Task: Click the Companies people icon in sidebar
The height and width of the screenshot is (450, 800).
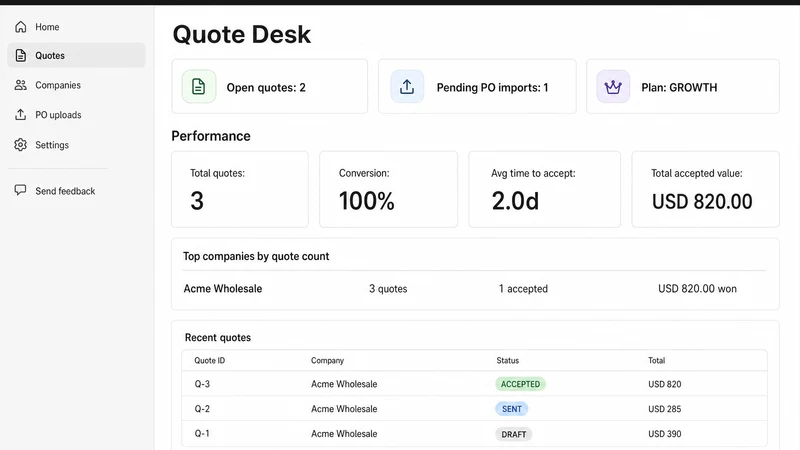Action: [20, 85]
